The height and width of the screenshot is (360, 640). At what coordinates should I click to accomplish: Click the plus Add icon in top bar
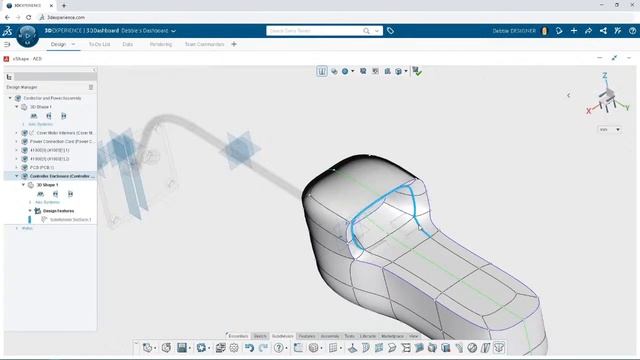[x=573, y=31]
